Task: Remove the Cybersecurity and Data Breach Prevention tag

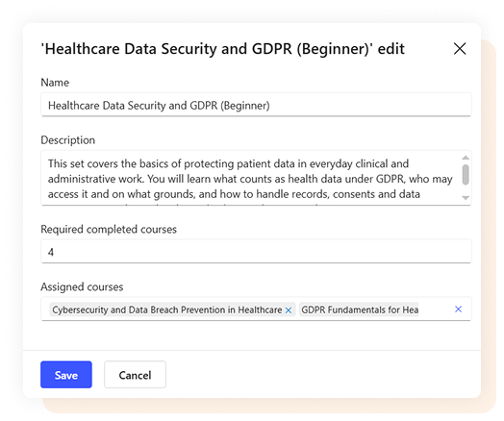Action: [x=289, y=310]
